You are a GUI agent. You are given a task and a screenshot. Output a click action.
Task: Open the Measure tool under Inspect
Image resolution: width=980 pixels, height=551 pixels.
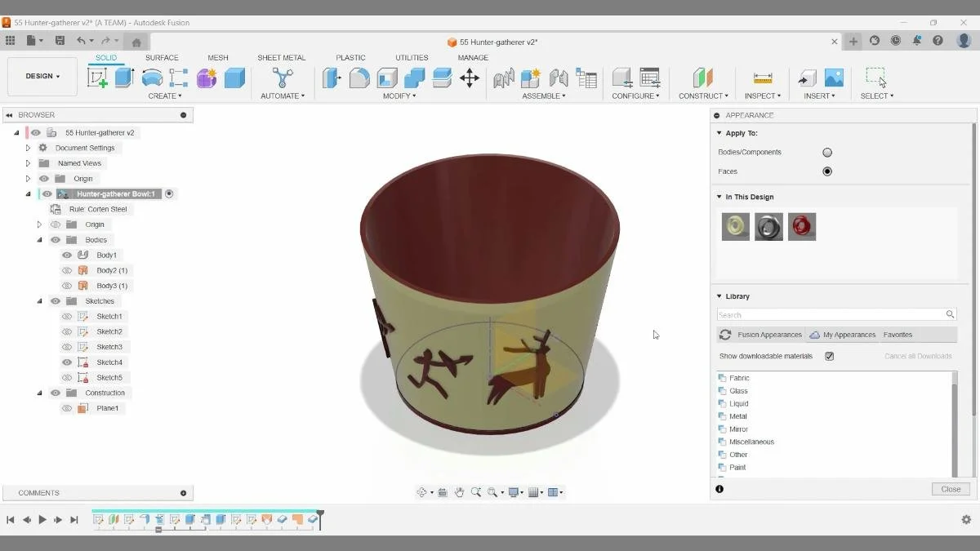click(762, 78)
